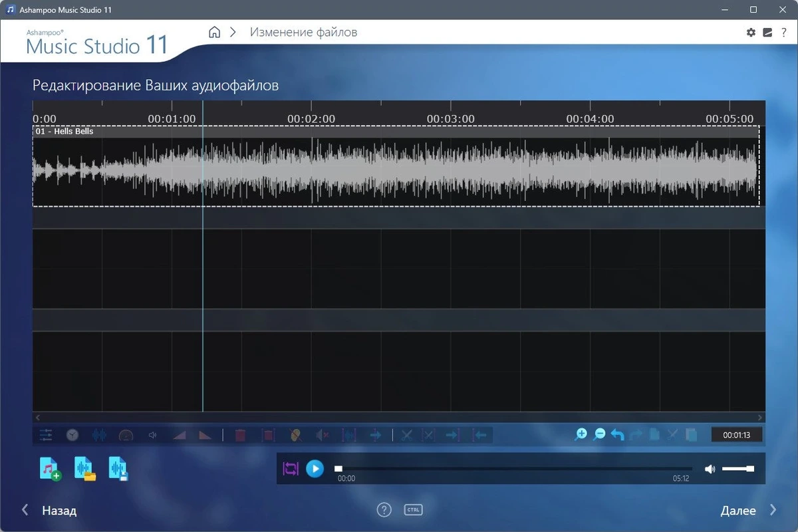Viewport: 798px width, 532px height.
Task: Select the bracketed waveform range icon
Action: click(349, 436)
